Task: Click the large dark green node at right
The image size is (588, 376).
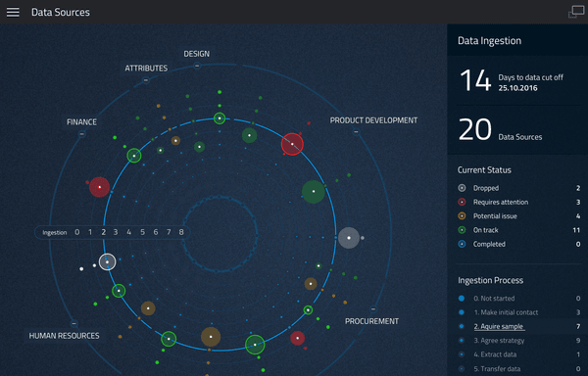Action: tap(314, 192)
